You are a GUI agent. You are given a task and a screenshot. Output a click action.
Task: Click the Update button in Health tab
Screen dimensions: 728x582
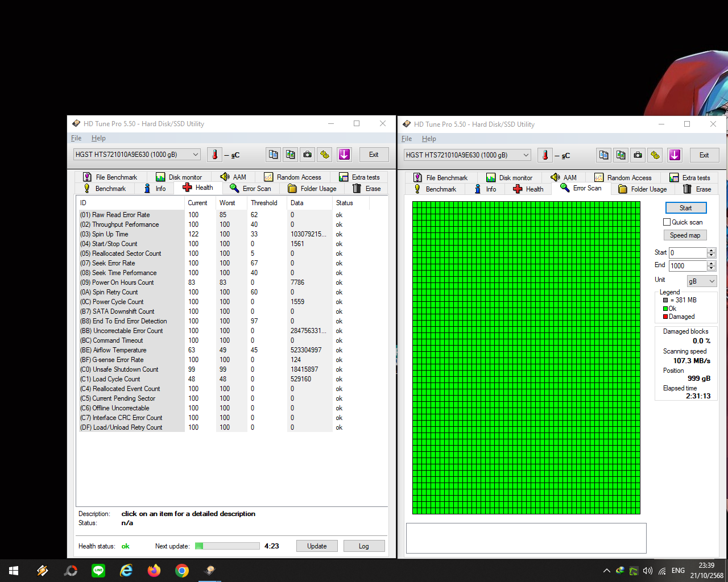[x=317, y=546]
